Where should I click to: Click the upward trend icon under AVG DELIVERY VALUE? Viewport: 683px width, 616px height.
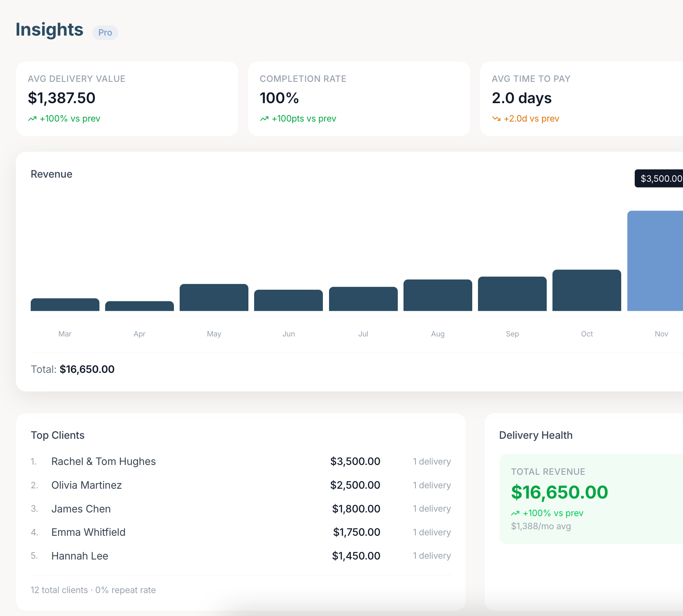click(x=33, y=119)
